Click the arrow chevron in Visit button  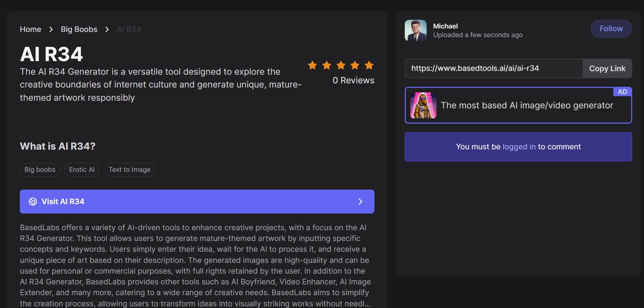360,202
